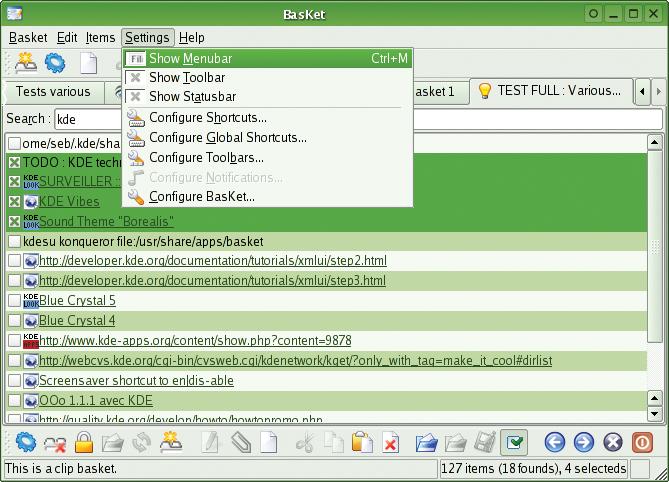This screenshot has width=669, height=482.
Task: Click the clipboard paste icon
Action: click(x=362, y=442)
